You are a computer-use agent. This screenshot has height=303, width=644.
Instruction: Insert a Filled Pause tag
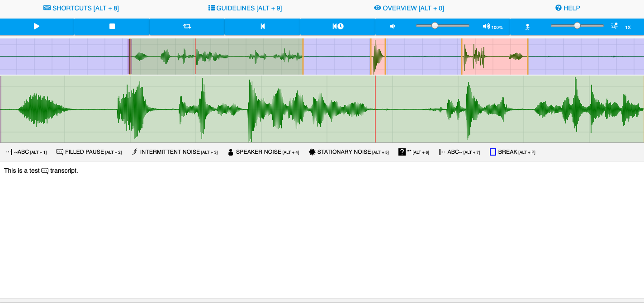pyautogui.click(x=89, y=152)
